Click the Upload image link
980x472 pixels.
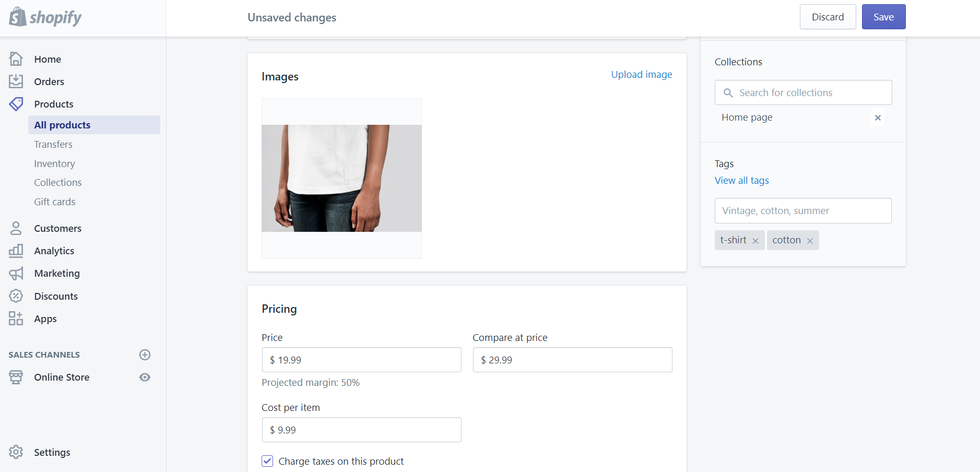tap(642, 75)
